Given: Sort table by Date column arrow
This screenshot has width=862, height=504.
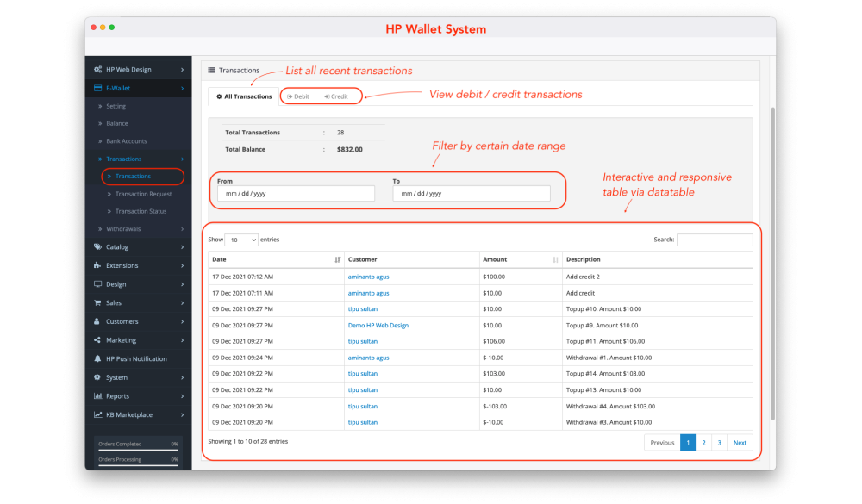Looking at the screenshot, I should 337,259.
